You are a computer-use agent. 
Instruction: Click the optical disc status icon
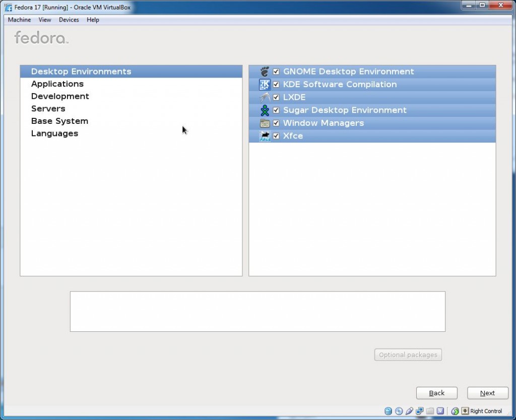tap(399, 411)
